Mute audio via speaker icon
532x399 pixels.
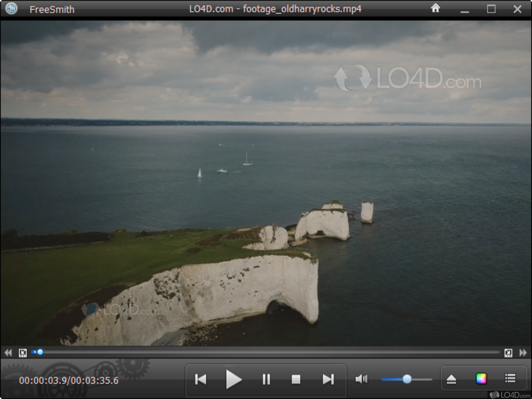click(x=361, y=379)
